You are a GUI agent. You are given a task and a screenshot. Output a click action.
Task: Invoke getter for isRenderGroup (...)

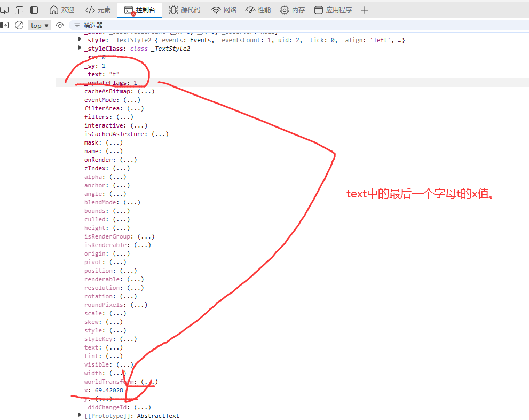[x=146, y=236]
